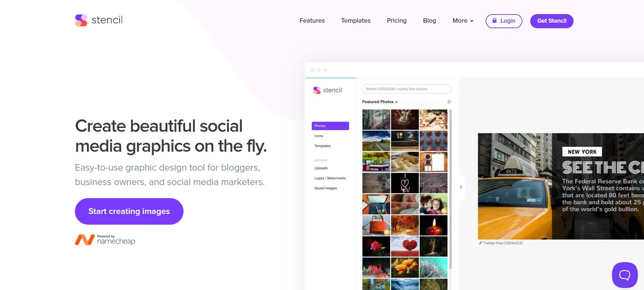Select the red heart tree photo thumbnail
Viewport: 644px width, 290px height.
pos(405,246)
